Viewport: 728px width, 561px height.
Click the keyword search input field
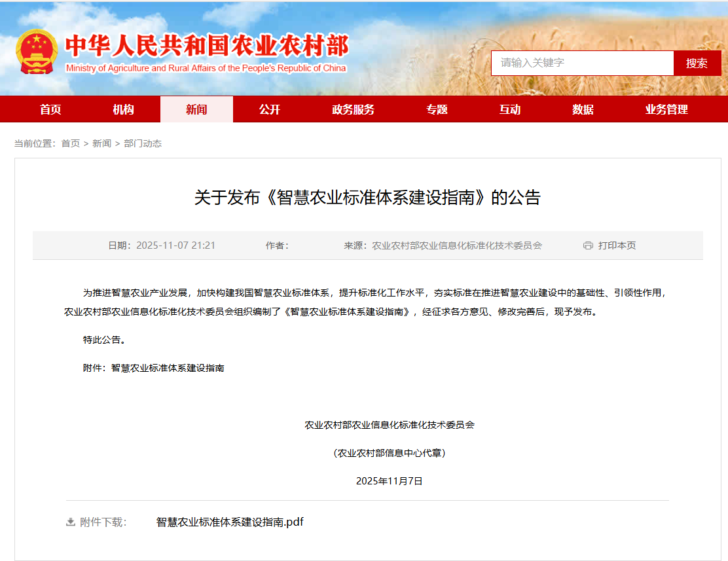click(x=582, y=63)
